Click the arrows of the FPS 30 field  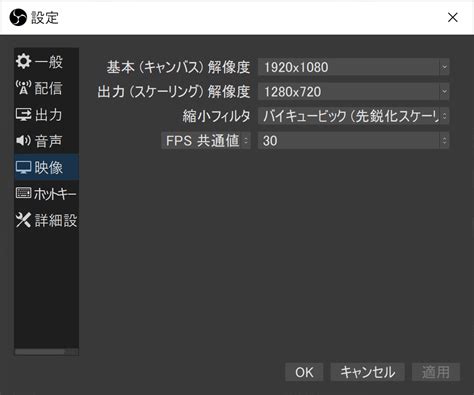(444, 140)
